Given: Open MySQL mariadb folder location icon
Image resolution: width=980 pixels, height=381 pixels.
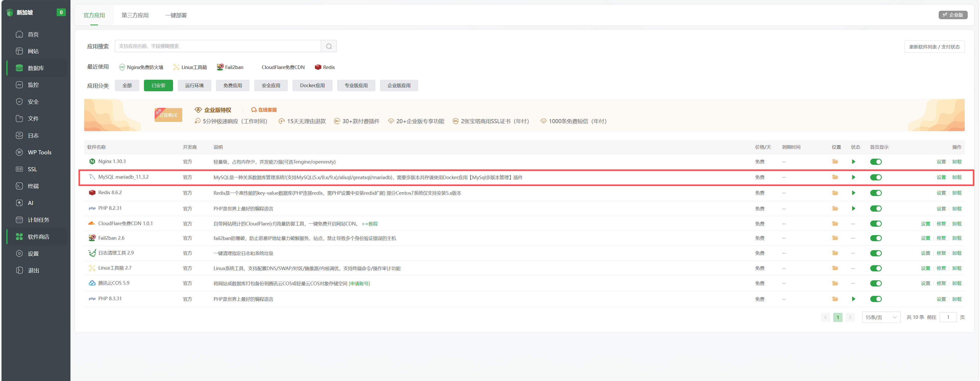Looking at the screenshot, I should click(x=835, y=177).
